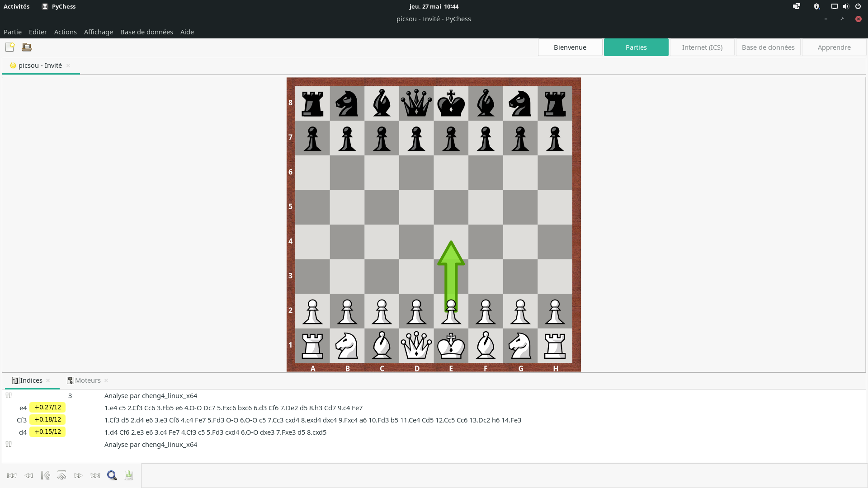Image resolution: width=868 pixels, height=488 pixels.
Task: Open the Actions menu
Action: (x=65, y=32)
